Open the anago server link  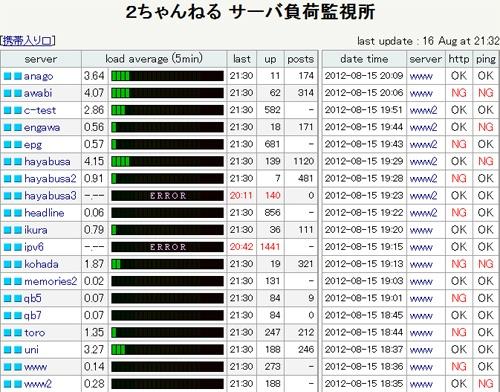click(x=38, y=76)
